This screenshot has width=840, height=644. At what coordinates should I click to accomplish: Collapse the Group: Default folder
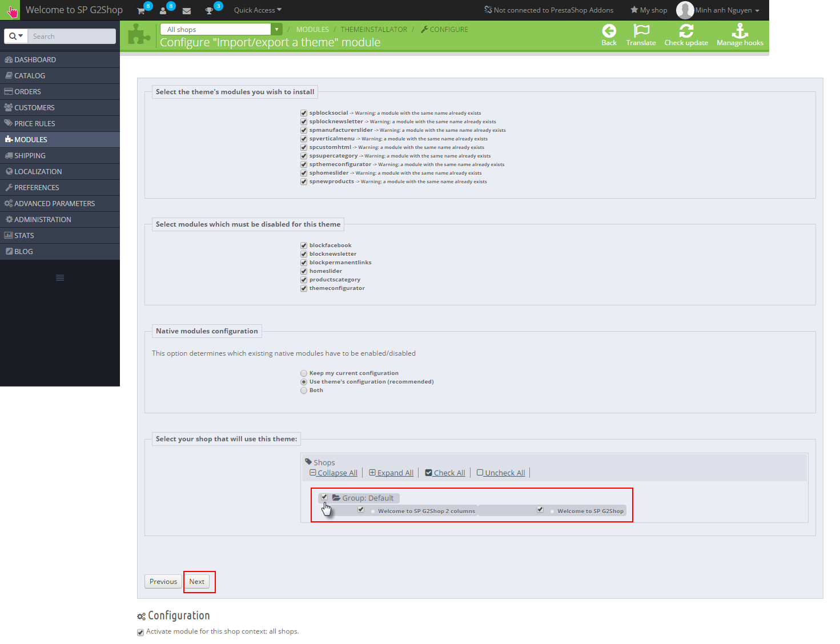(x=336, y=498)
